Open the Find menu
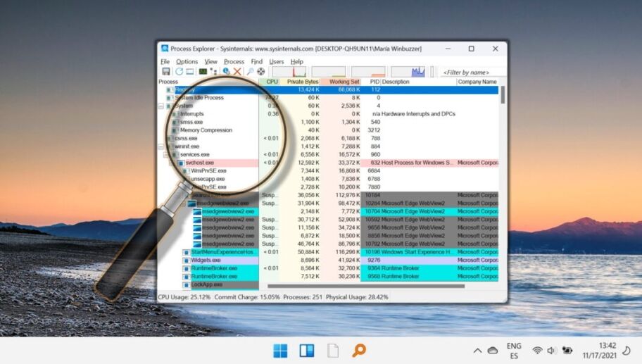 tap(257, 61)
